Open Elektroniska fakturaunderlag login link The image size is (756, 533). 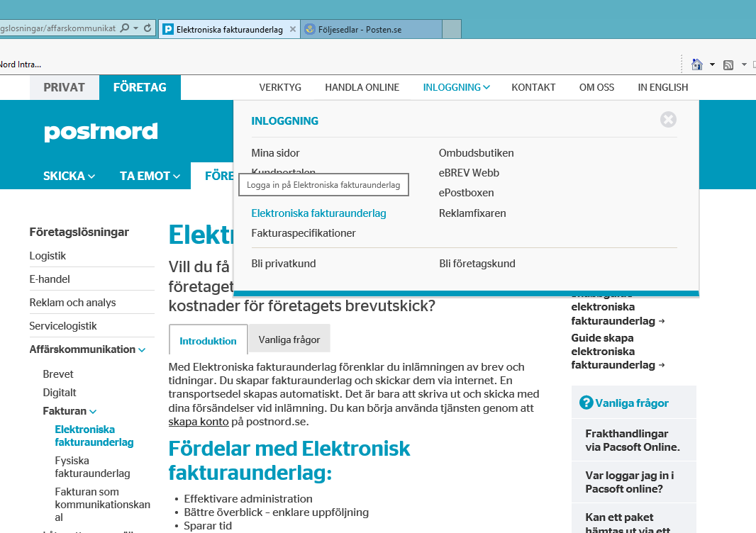[x=318, y=213]
